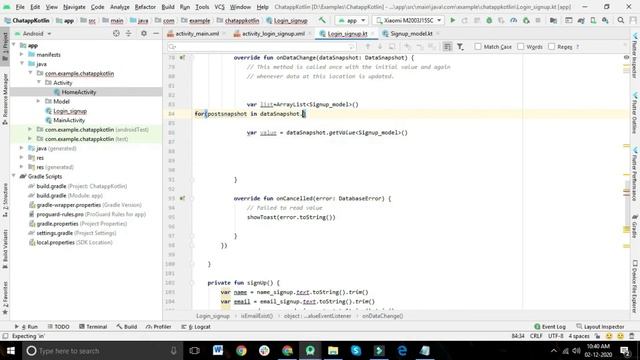640x360 pixels.
Task: Open the Analyze menu
Action: 120,7
